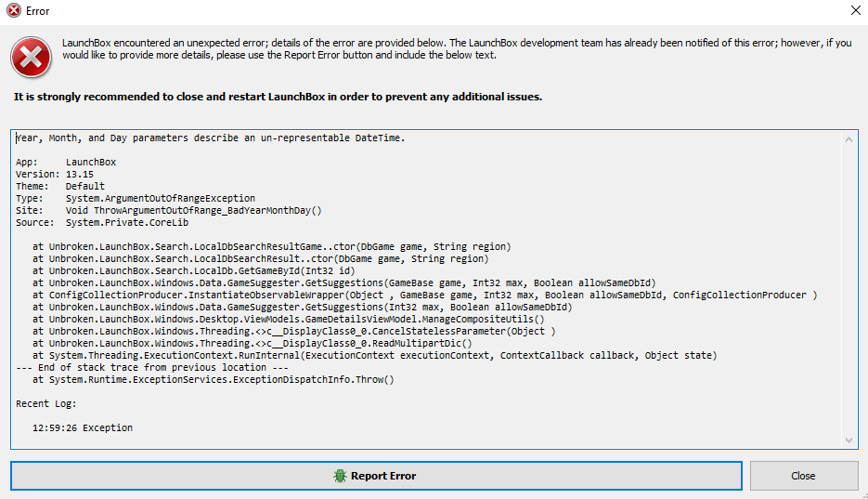Click the bold restart LaunchBox recommendation text
The image size is (868, 499).
[278, 97]
